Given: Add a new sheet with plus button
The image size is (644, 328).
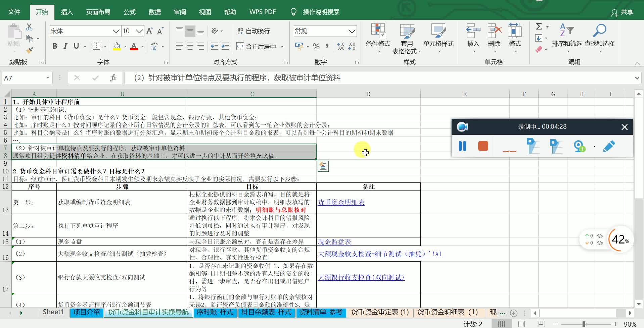Looking at the screenshot, I should click(513, 313).
